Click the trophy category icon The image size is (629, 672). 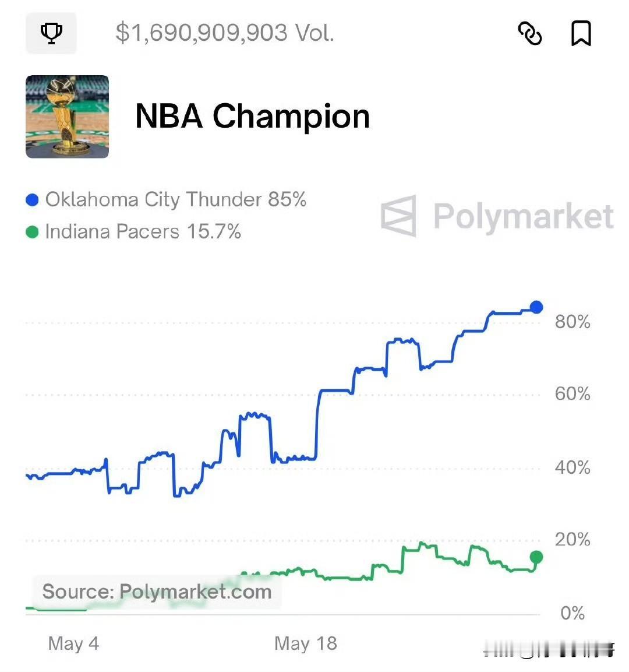pyautogui.click(x=51, y=33)
